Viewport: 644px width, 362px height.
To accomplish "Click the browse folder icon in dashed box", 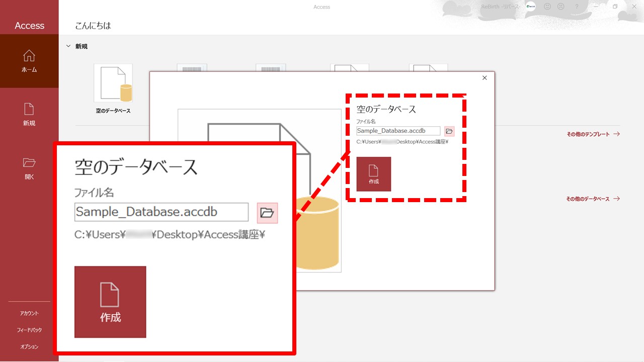I will (449, 131).
